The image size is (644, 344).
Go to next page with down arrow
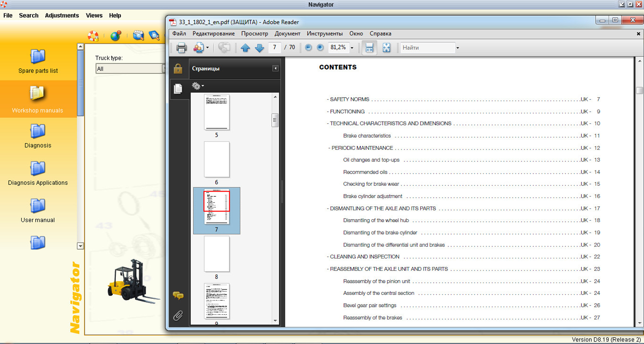click(x=259, y=48)
